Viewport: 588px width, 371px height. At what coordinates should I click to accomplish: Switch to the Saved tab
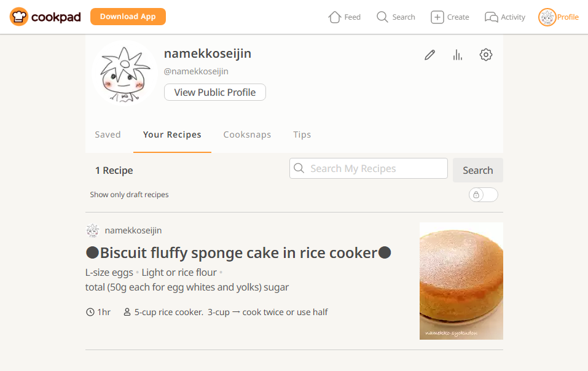click(108, 135)
